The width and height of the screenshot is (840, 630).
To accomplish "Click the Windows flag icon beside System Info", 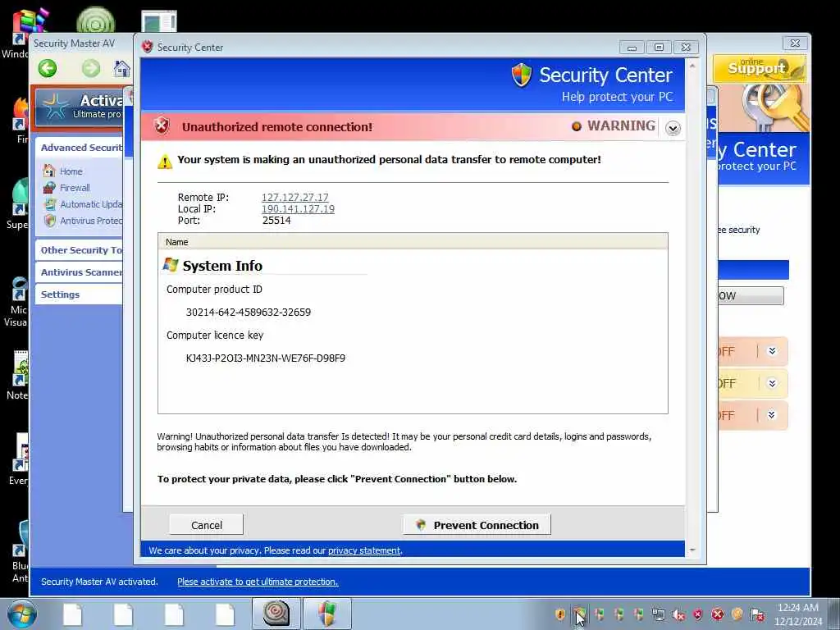I will click(x=171, y=265).
